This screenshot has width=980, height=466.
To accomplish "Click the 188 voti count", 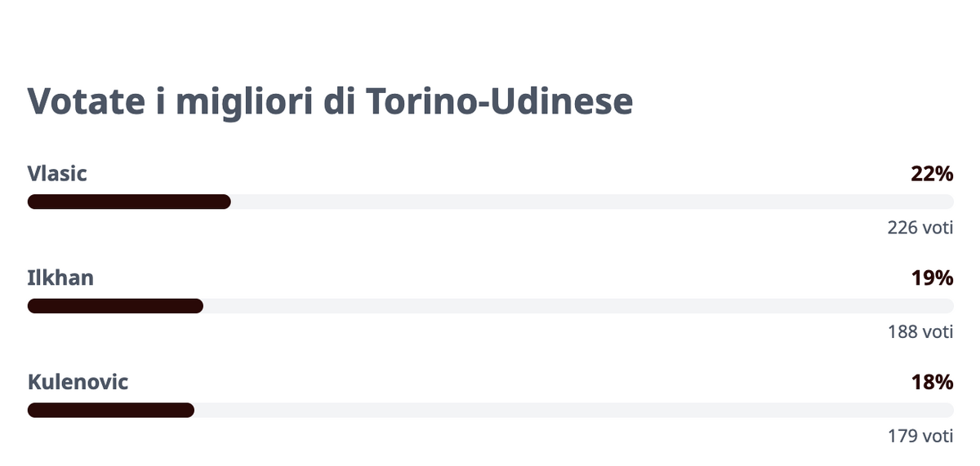I will click(x=920, y=332).
